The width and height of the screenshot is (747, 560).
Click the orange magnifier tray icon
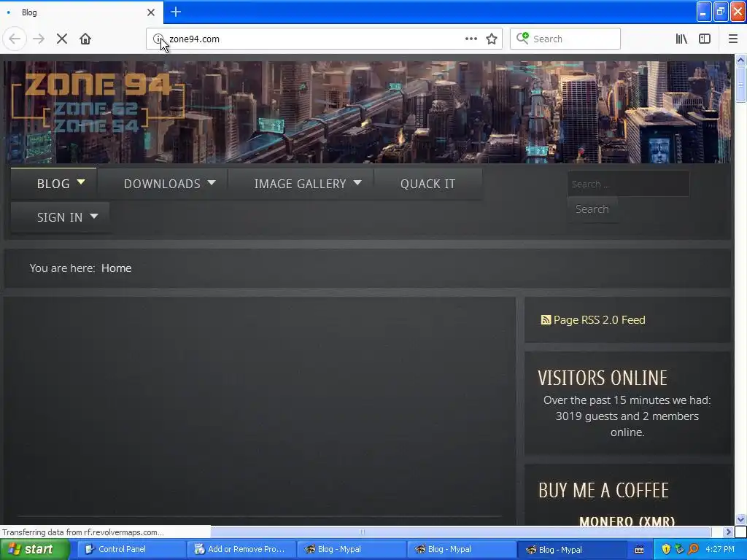pyautogui.click(x=693, y=549)
